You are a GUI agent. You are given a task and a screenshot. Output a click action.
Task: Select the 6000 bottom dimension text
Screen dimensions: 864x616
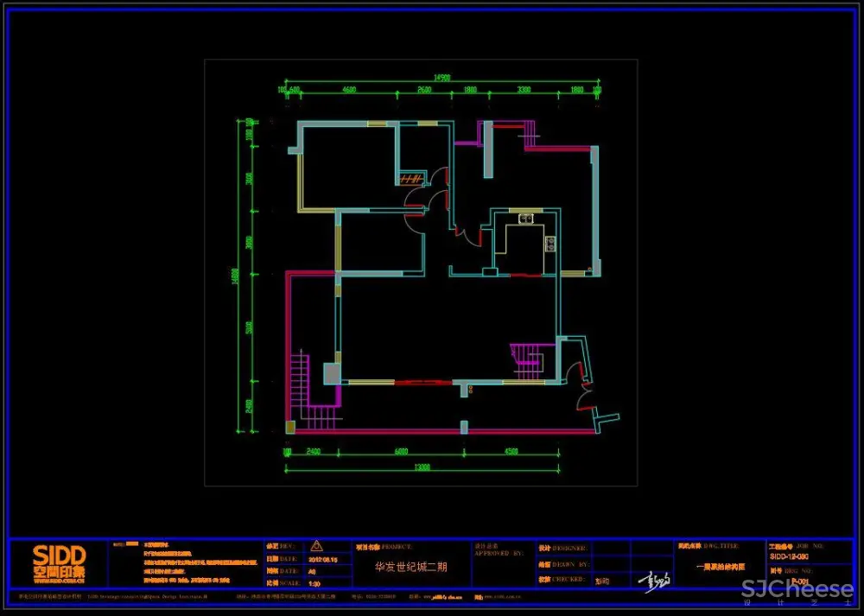(401, 451)
